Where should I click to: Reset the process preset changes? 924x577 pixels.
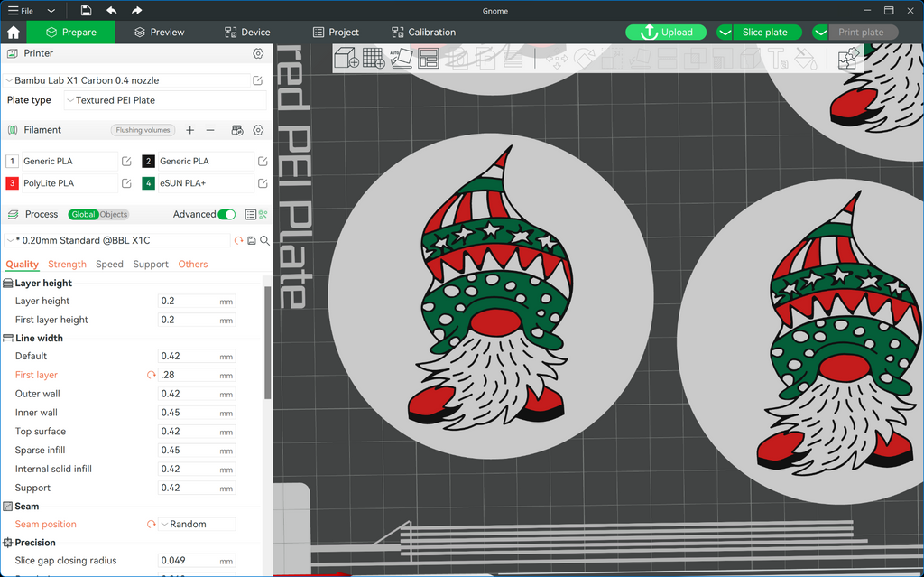(x=238, y=240)
